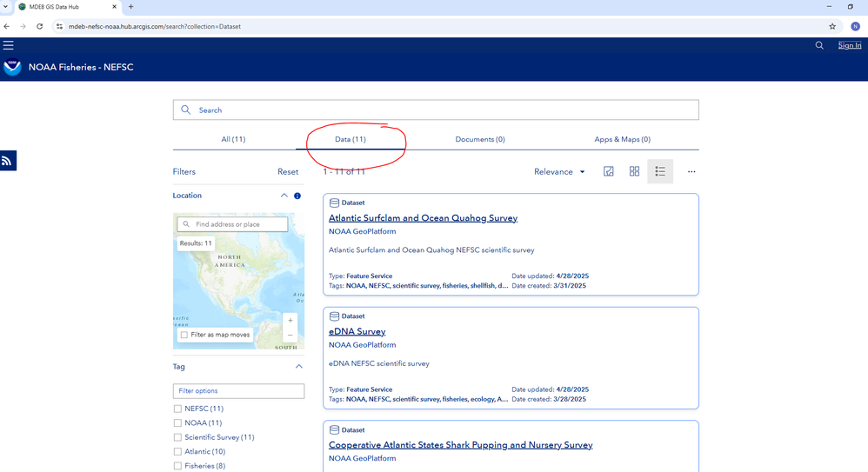Zoom in on the location map
868x472 pixels.
tap(290, 321)
